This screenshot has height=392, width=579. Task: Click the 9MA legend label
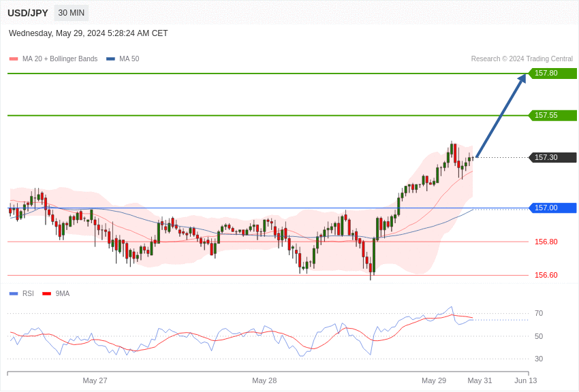tap(63, 293)
